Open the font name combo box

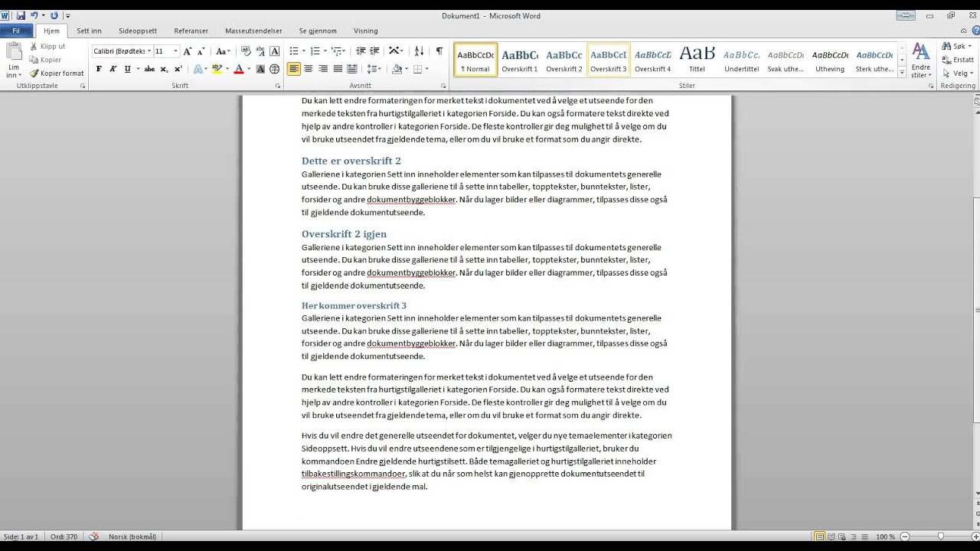tap(122, 51)
